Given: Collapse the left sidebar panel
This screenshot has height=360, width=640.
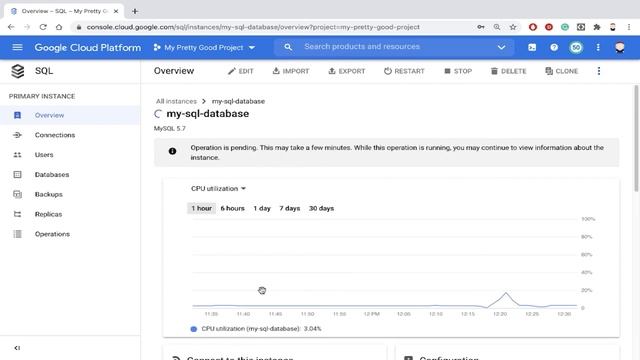Looking at the screenshot, I should (17, 348).
